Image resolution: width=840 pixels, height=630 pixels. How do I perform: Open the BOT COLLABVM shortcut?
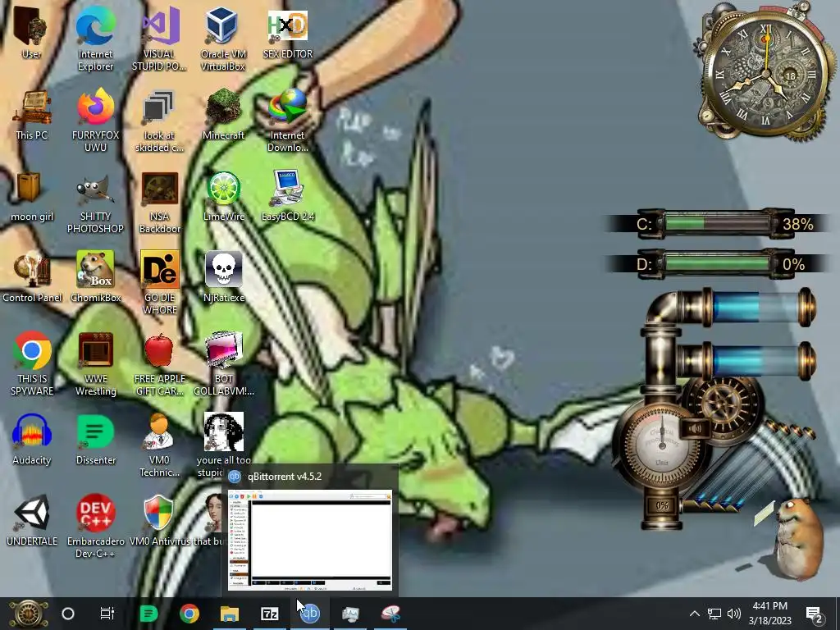click(x=223, y=364)
